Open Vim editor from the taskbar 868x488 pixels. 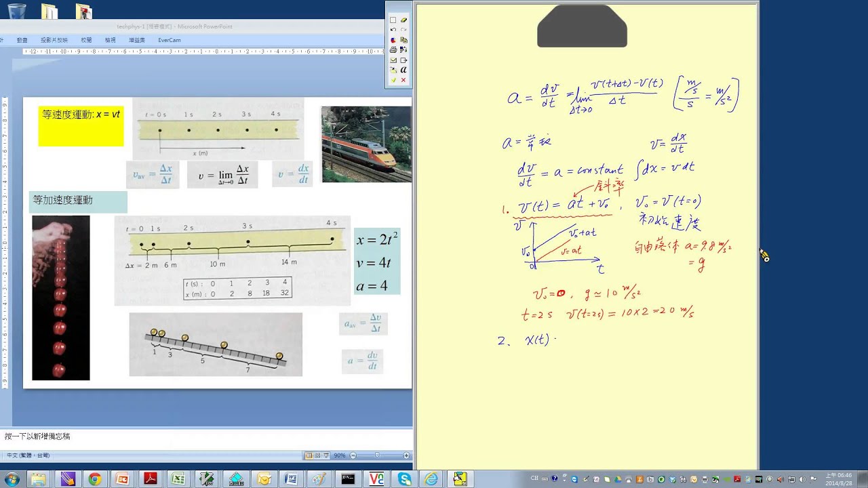[x=205, y=479]
